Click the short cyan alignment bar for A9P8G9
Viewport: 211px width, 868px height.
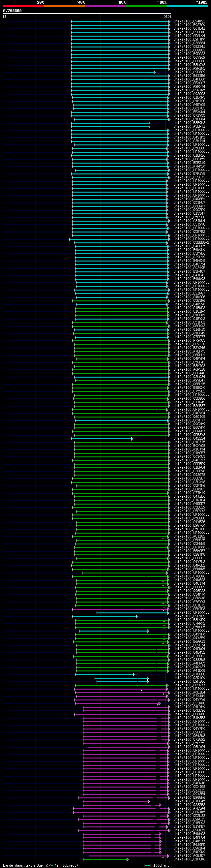click(x=113, y=72)
